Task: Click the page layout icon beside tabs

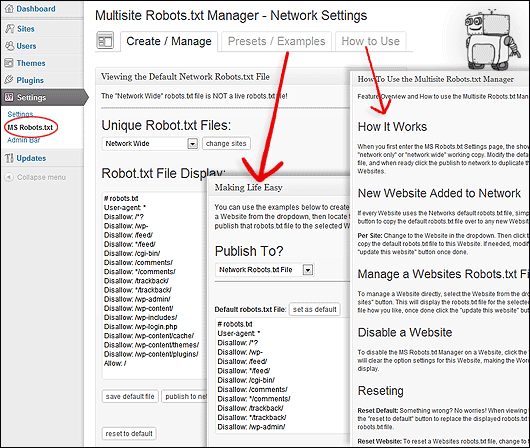Action: click(105, 41)
